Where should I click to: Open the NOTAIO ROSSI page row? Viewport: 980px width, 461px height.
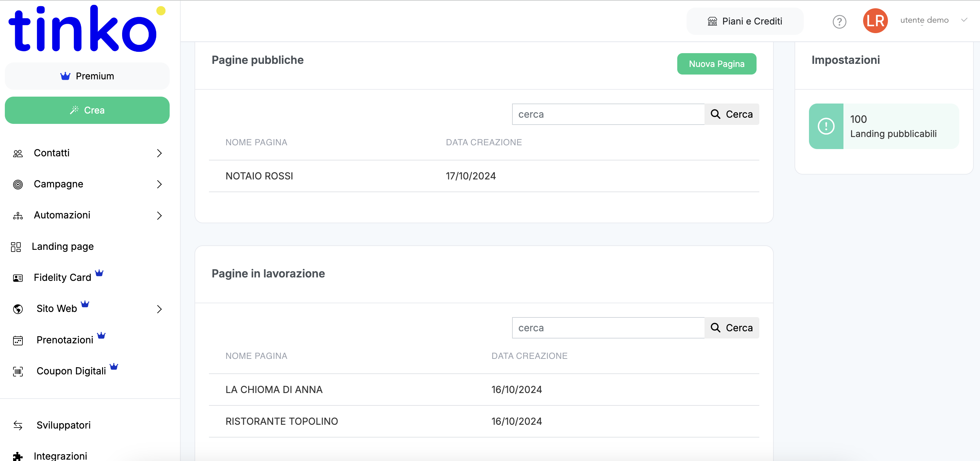(x=484, y=176)
